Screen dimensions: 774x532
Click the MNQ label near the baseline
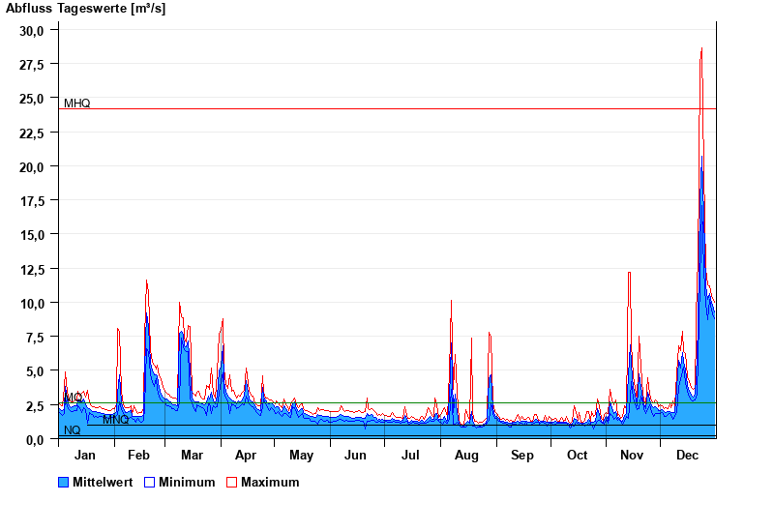click(x=115, y=420)
